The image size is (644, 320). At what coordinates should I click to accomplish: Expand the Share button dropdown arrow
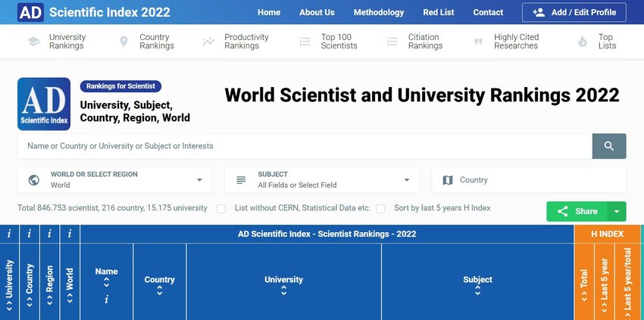618,212
